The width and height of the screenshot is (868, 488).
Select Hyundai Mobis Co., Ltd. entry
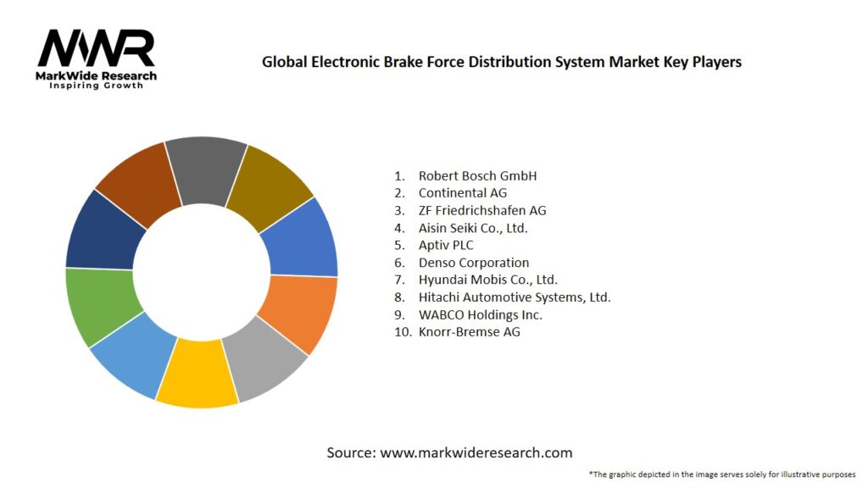(x=487, y=280)
